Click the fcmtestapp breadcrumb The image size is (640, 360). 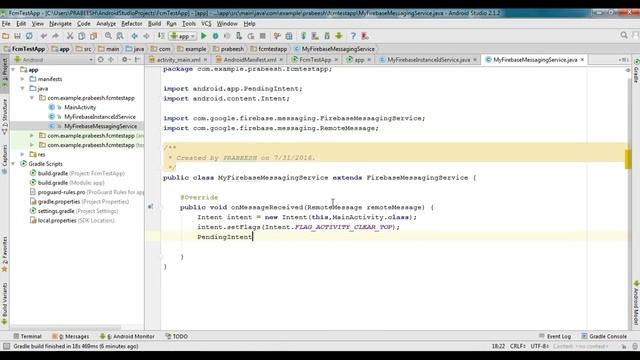269,49
